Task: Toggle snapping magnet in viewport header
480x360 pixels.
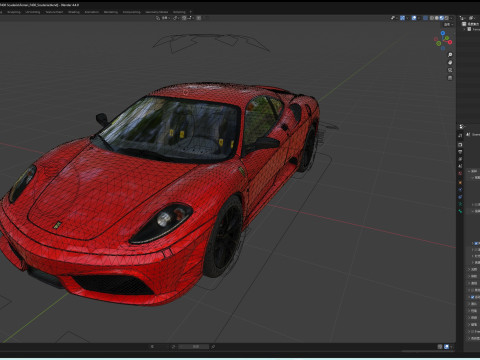Action: (184, 18)
